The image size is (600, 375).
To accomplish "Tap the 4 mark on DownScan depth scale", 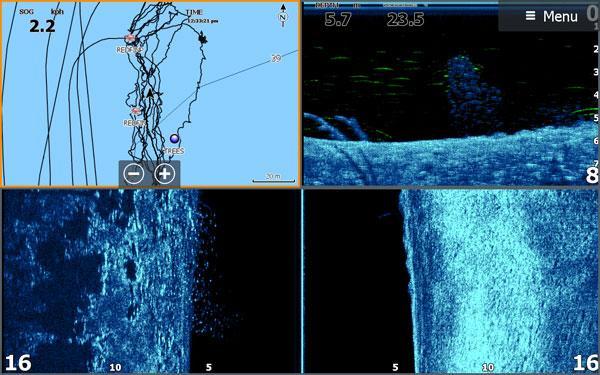I will tap(595, 95).
